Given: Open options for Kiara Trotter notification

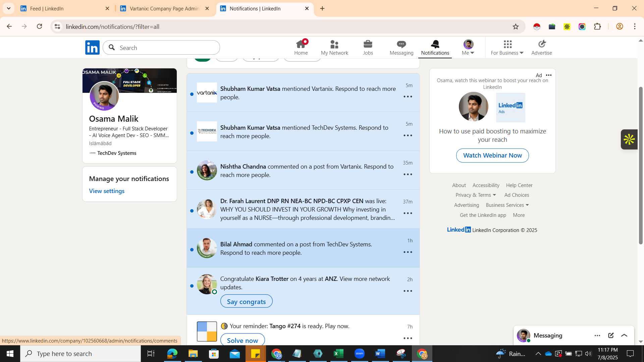Looking at the screenshot, I should [408, 291].
